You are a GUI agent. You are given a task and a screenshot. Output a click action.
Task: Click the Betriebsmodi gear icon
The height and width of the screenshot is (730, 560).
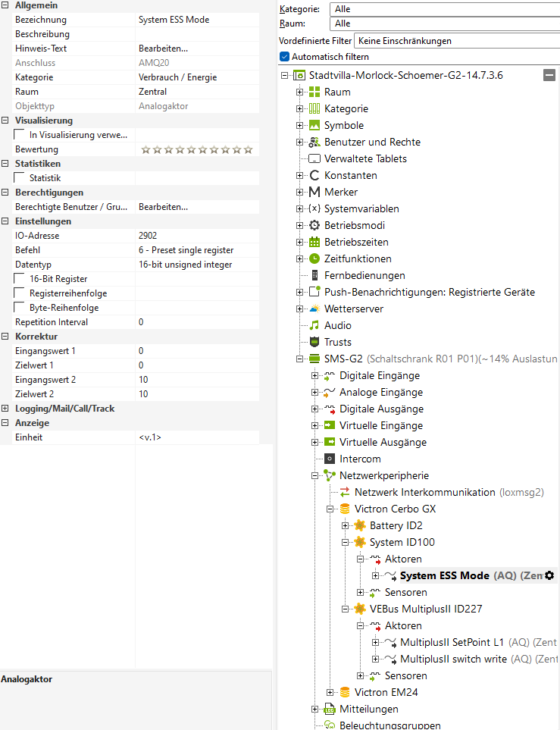(314, 225)
